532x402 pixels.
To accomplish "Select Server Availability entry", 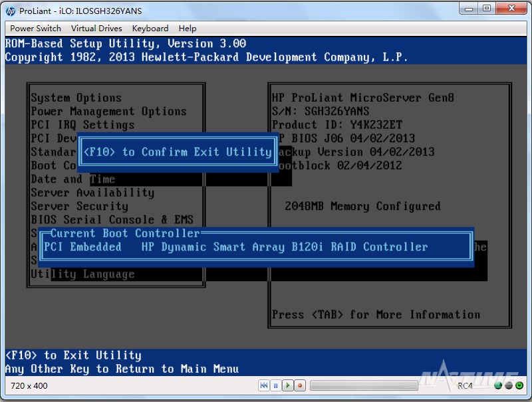I will (92, 193).
